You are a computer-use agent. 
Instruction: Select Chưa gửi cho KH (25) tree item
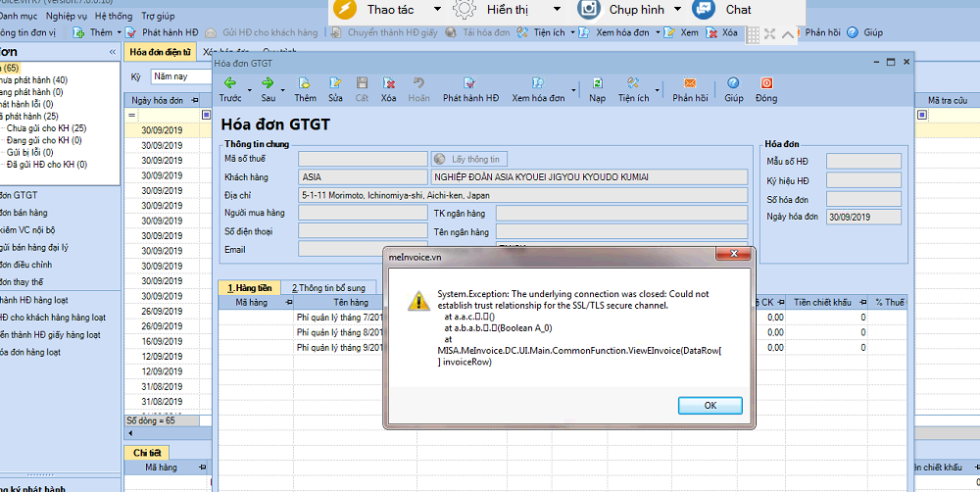click(47, 128)
